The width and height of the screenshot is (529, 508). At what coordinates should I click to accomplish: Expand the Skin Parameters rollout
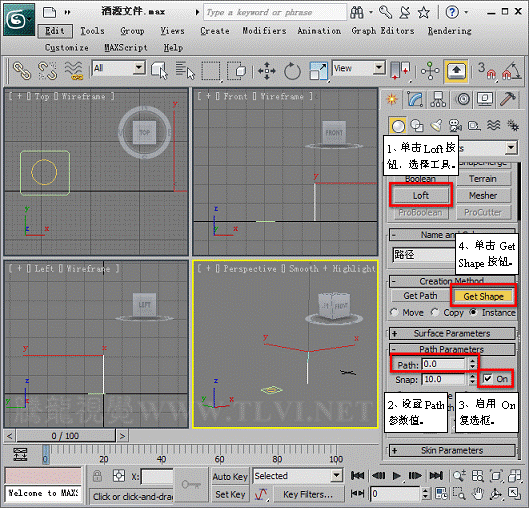tap(452, 450)
